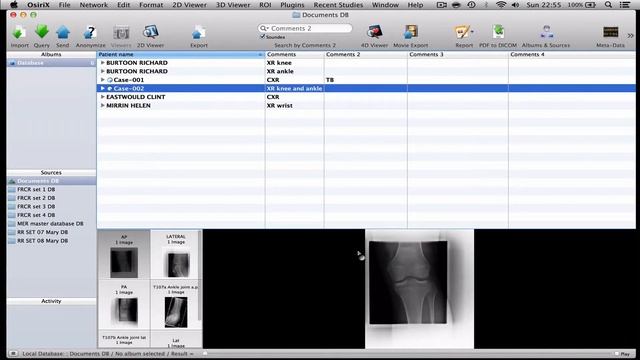Click the Activity panel header

[x=51, y=301]
